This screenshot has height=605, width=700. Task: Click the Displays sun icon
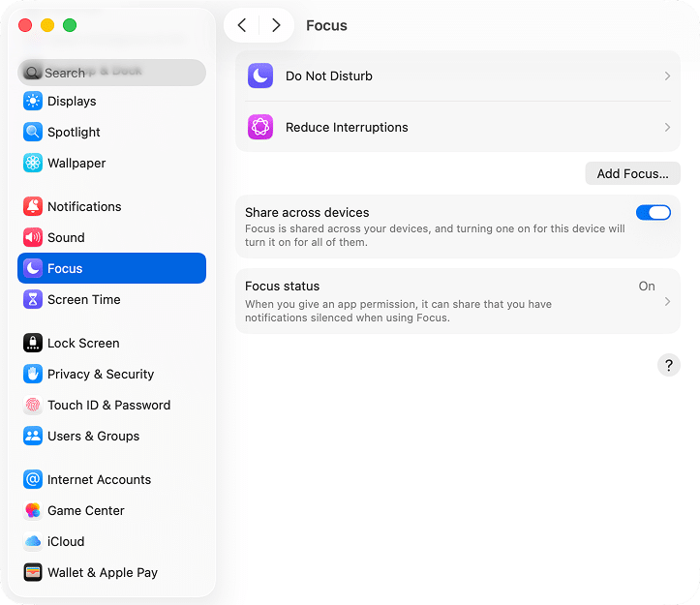33,101
